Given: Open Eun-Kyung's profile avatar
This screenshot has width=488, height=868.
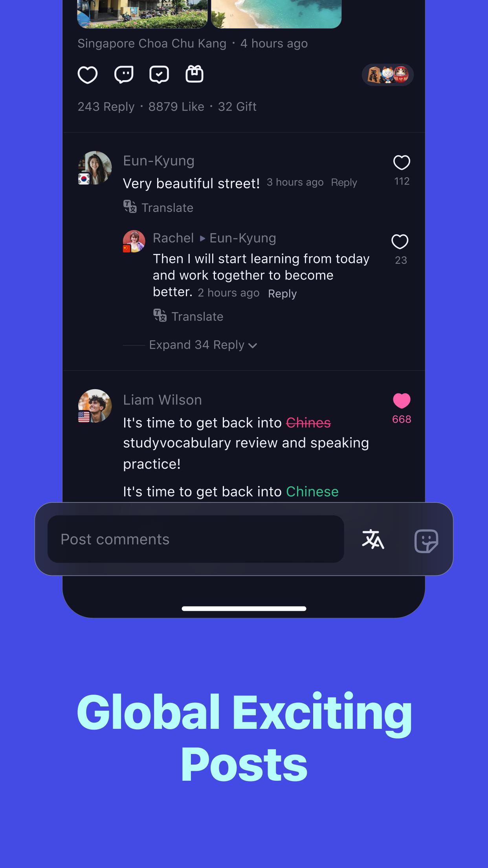Looking at the screenshot, I should pyautogui.click(x=95, y=168).
